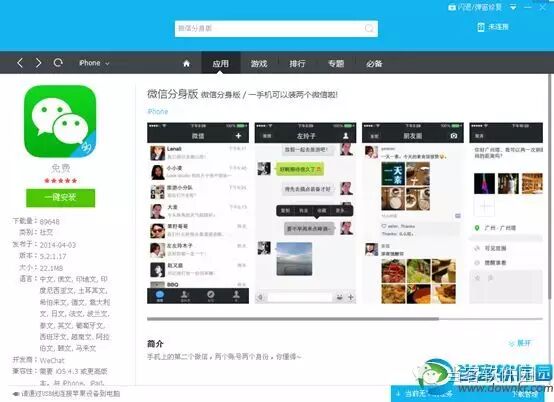This screenshot has height=402, width=554.
Task: Click the version value 5.2.1.17
Action: (x=53, y=256)
